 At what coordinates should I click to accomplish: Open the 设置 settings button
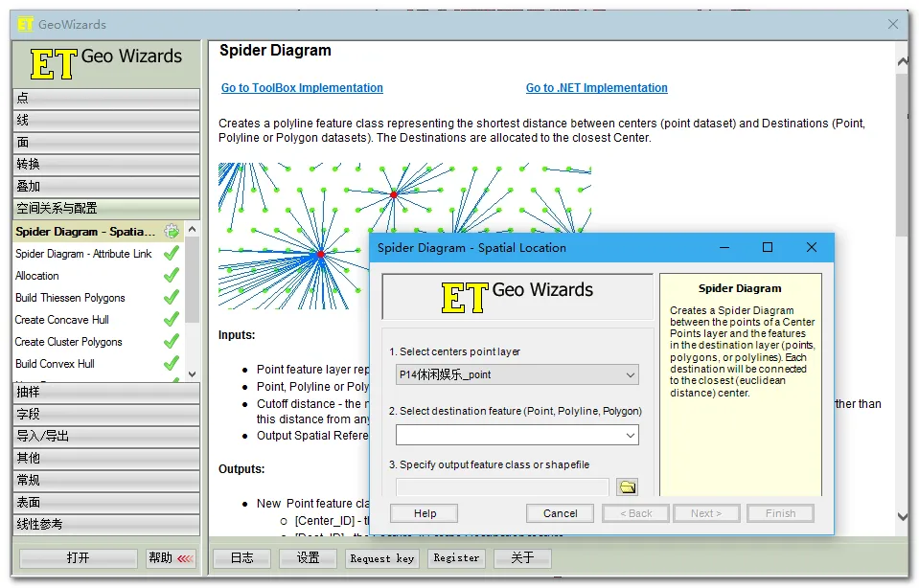coord(309,558)
